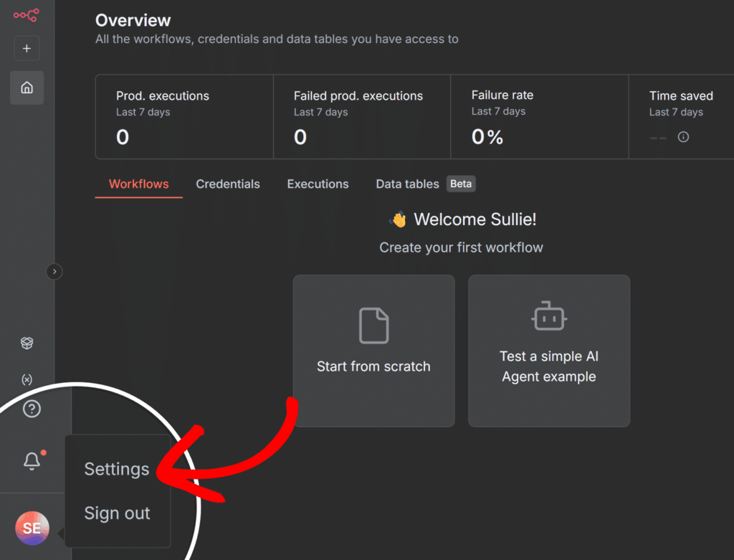
Task: Open the variables (x) icon
Action: coord(27,379)
